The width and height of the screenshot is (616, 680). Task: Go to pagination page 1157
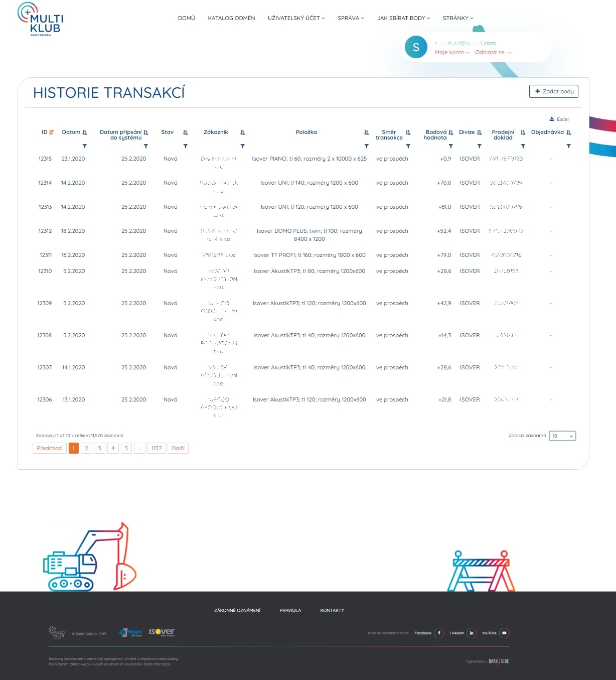pyautogui.click(x=157, y=448)
